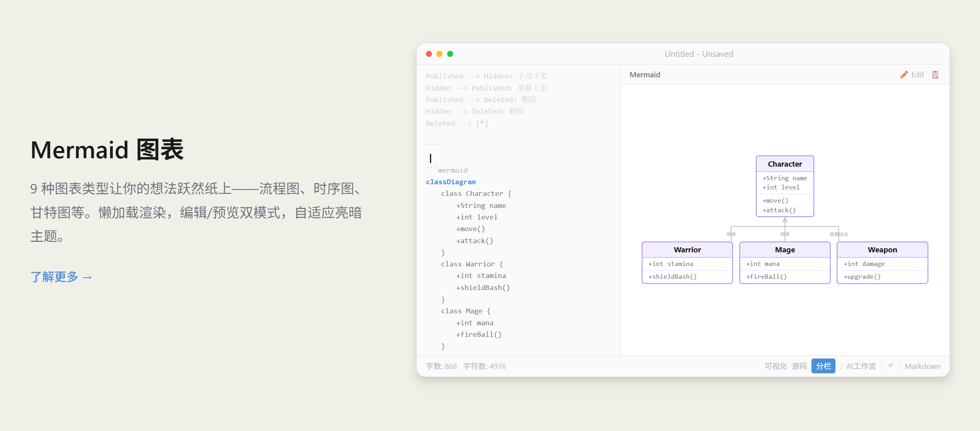The image size is (980, 431).
Task: Click '+String name' in the Character diagram node
Action: 785,178
